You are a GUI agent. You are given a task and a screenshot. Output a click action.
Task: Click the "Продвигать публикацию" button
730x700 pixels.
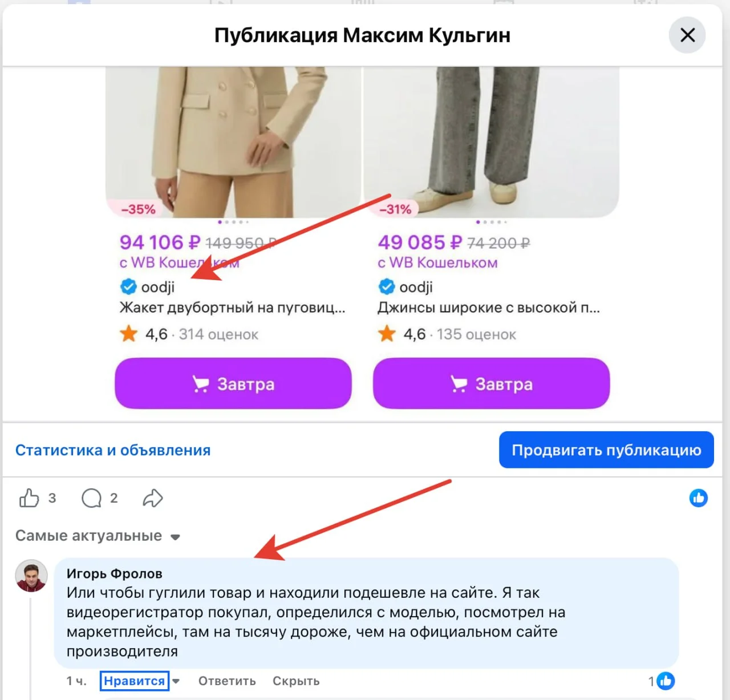[606, 450]
